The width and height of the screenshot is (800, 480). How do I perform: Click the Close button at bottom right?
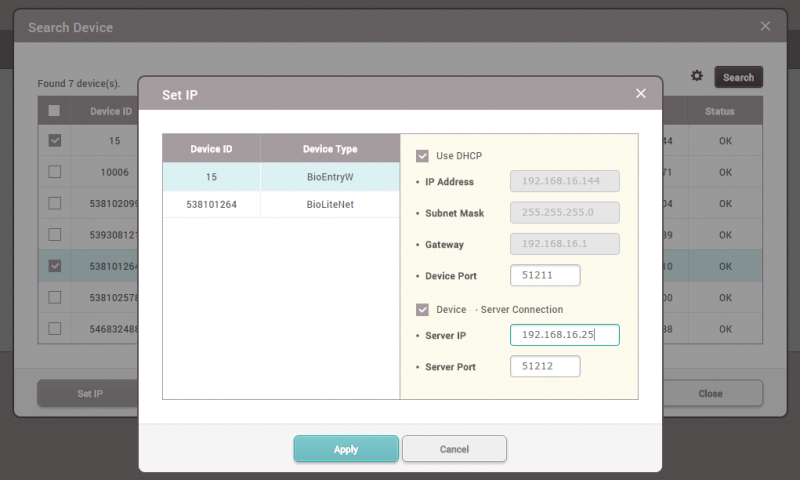point(710,393)
